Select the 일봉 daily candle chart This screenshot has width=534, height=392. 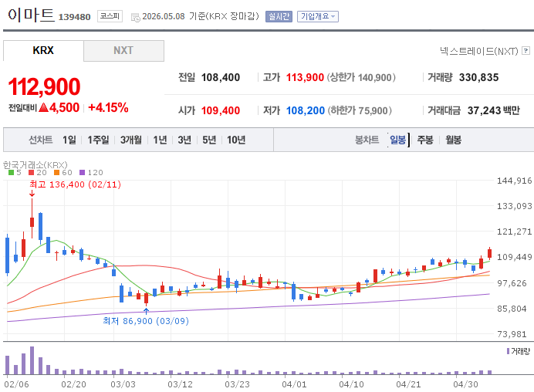pos(397,140)
